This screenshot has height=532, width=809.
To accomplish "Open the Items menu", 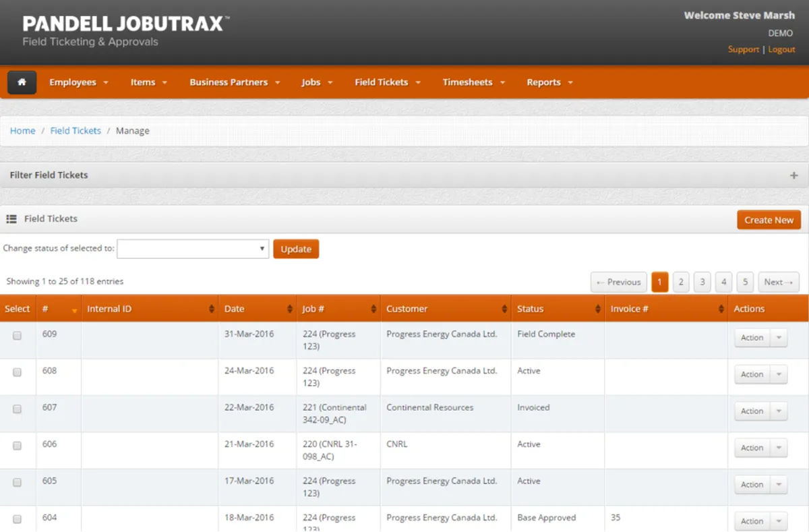I will tap(148, 82).
